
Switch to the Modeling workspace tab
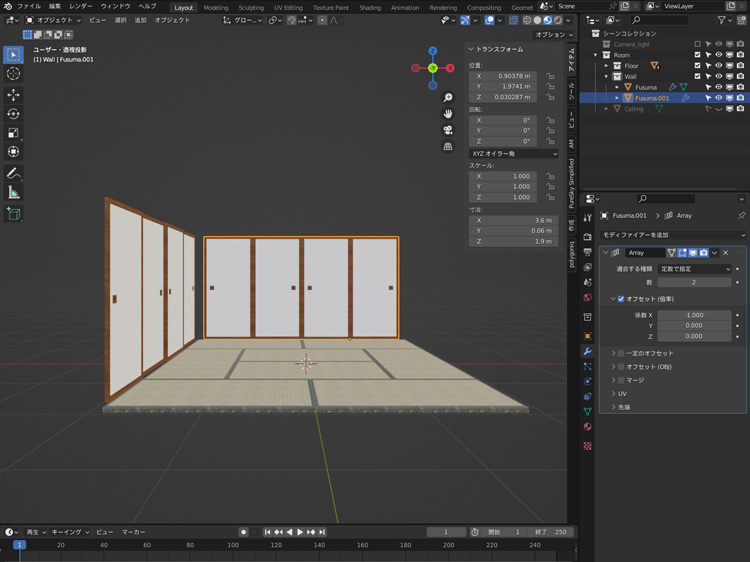coord(216,7)
